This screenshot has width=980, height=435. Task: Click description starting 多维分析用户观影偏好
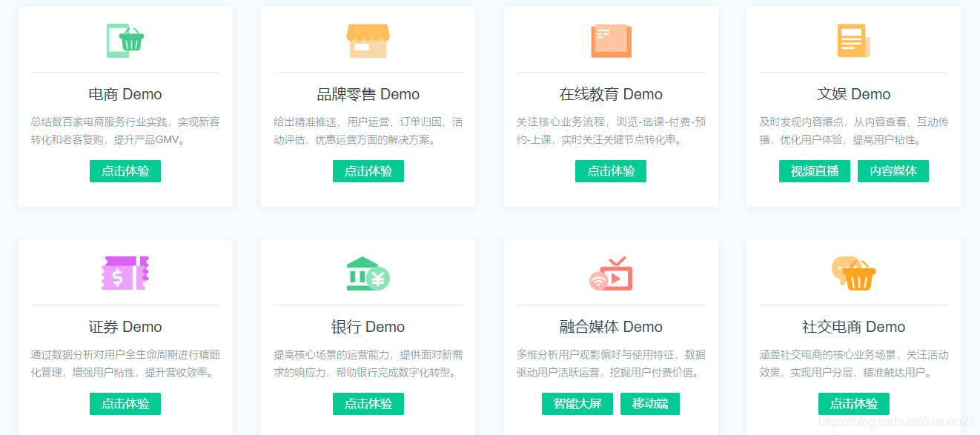point(611,363)
